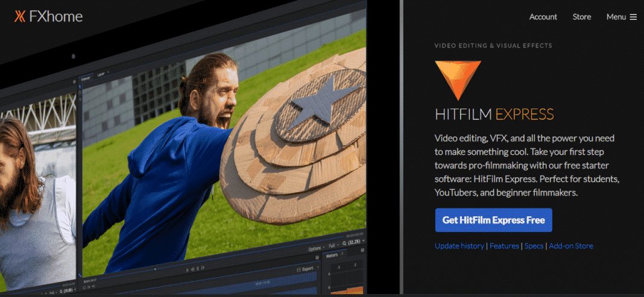
Task: Open the Account page
Action: [x=543, y=17]
